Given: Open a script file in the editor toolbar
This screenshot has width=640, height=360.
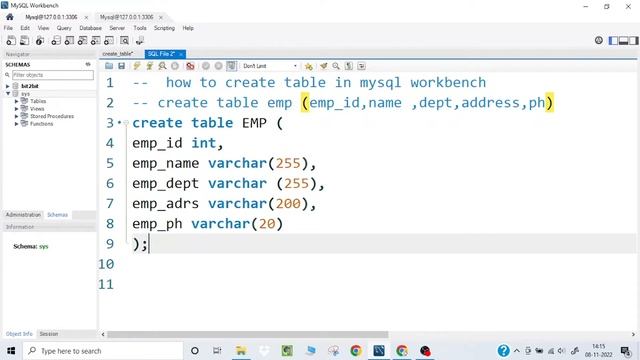Looking at the screenshot, I should [109, 66].
